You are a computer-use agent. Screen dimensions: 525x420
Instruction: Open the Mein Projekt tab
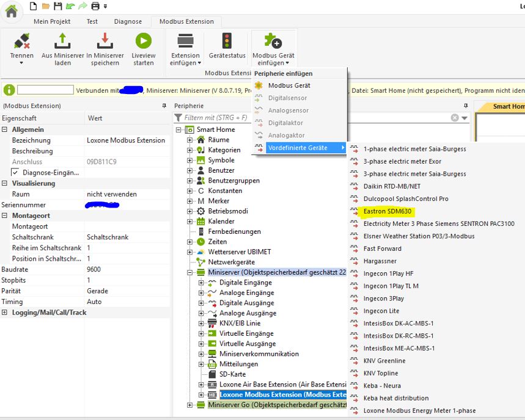click(x=52, y=21)
